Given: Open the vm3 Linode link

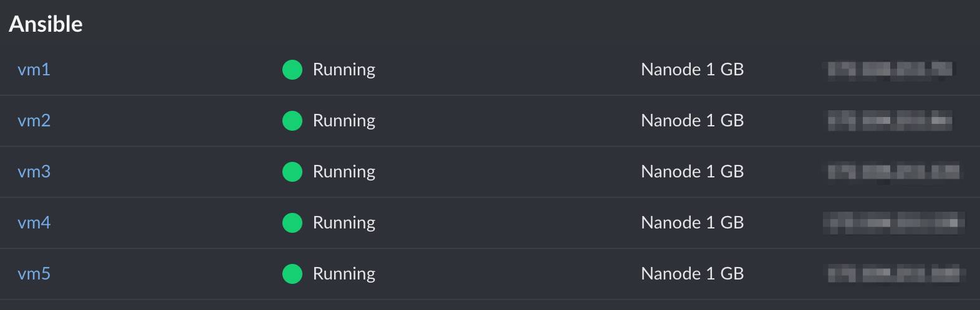Looking at the screenshot, I should (34, 172).
